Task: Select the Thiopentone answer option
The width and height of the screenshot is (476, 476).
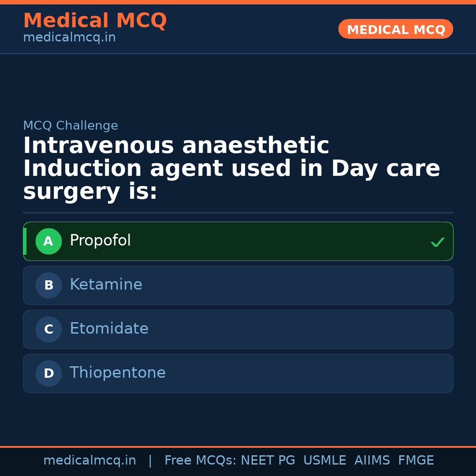Action: pos(238,373)
